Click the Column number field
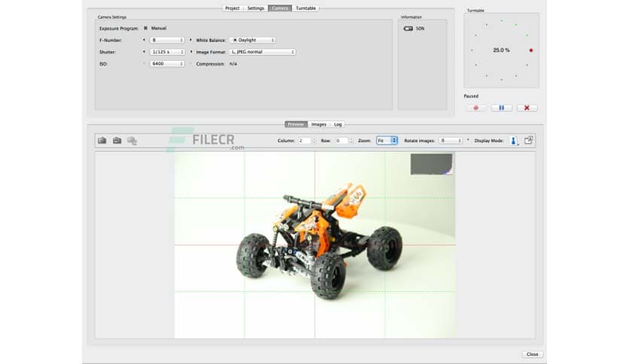The width and height of the screenshot is (629, 364). click(x=305, y=141)
